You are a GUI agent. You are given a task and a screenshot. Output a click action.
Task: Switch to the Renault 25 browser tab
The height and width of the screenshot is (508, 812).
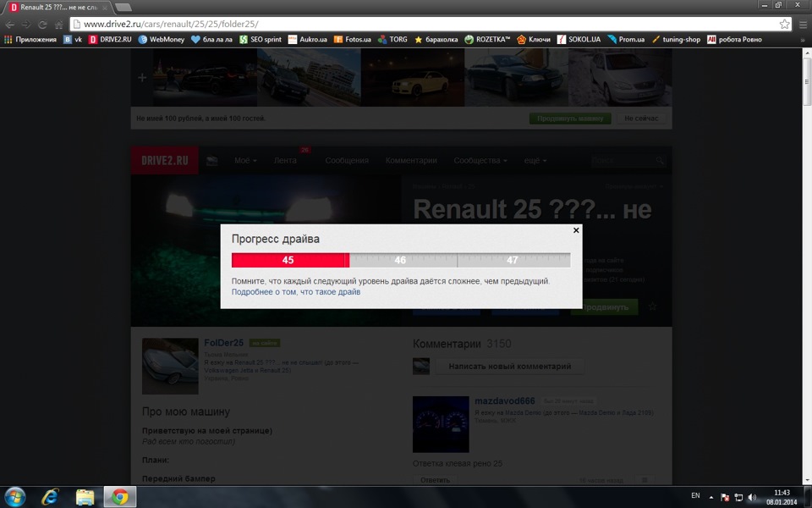click(x=58, y=8)
